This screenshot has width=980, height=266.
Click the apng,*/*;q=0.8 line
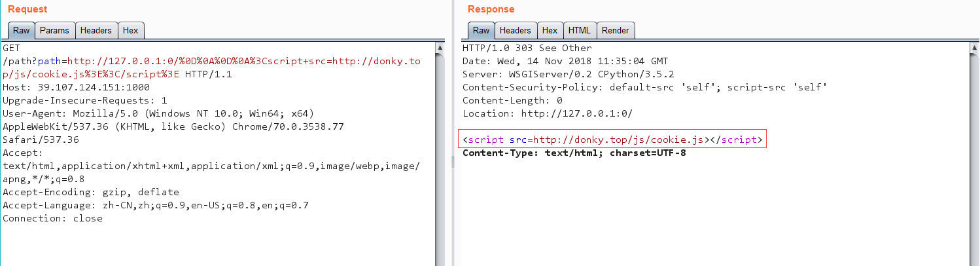[43, 179]
